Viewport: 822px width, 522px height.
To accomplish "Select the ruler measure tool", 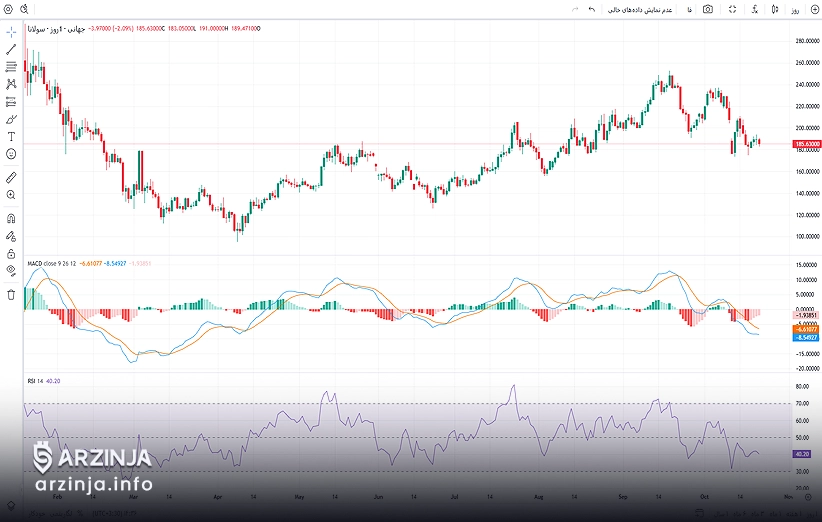I will [11, 176].
